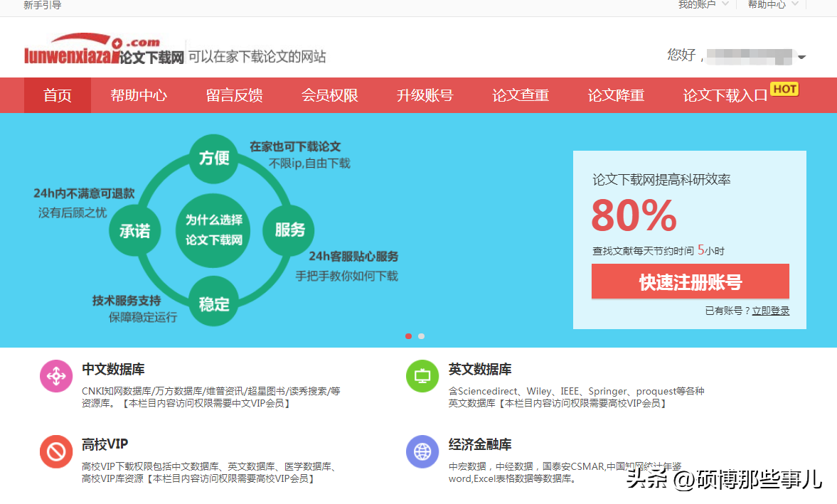Click the purple 经济金融库 globe icon
837x504 pixels.
click(x=422, y=451)
